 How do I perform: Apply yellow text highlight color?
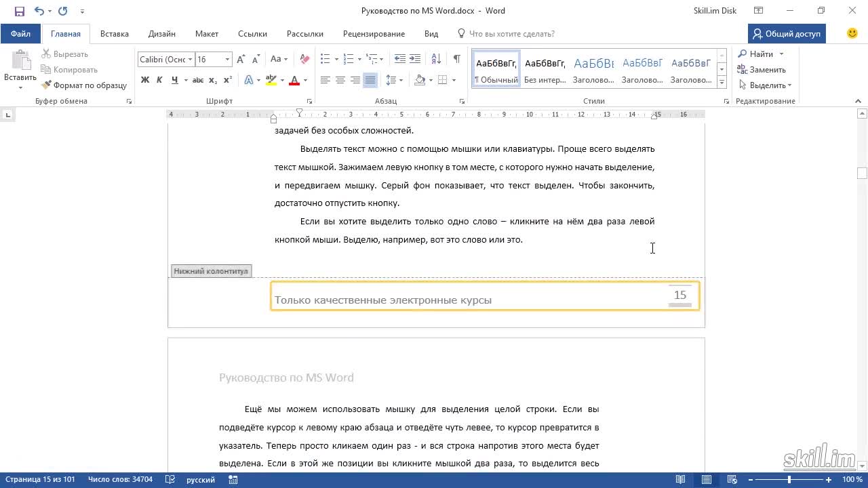click(x=271, y=80)
